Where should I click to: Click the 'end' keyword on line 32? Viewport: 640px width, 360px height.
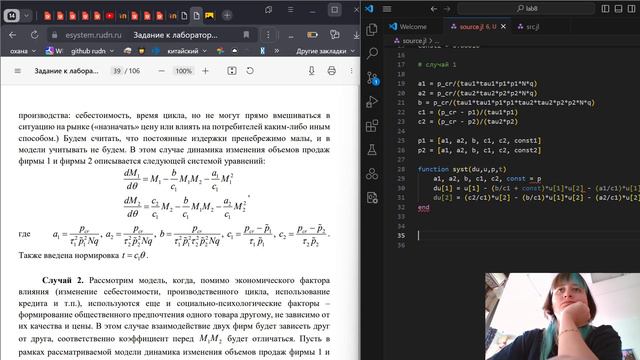pyautogui.click(x=423, y=207)
